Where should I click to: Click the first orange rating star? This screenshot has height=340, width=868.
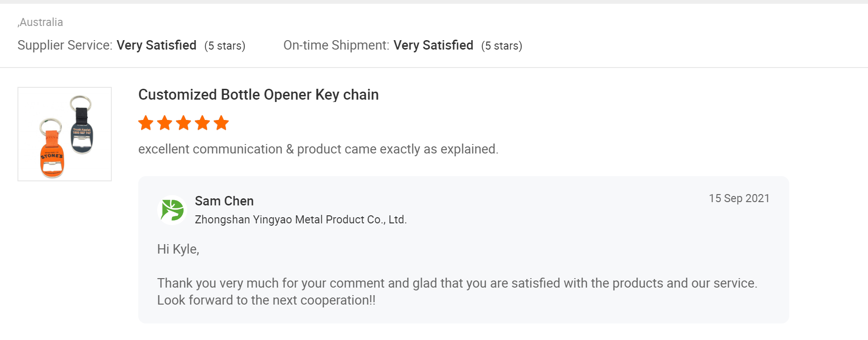click(146, 123)
